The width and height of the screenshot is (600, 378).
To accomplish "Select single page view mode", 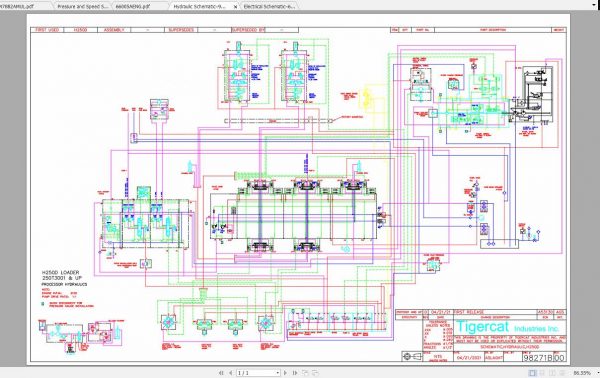I will (532, 373).
